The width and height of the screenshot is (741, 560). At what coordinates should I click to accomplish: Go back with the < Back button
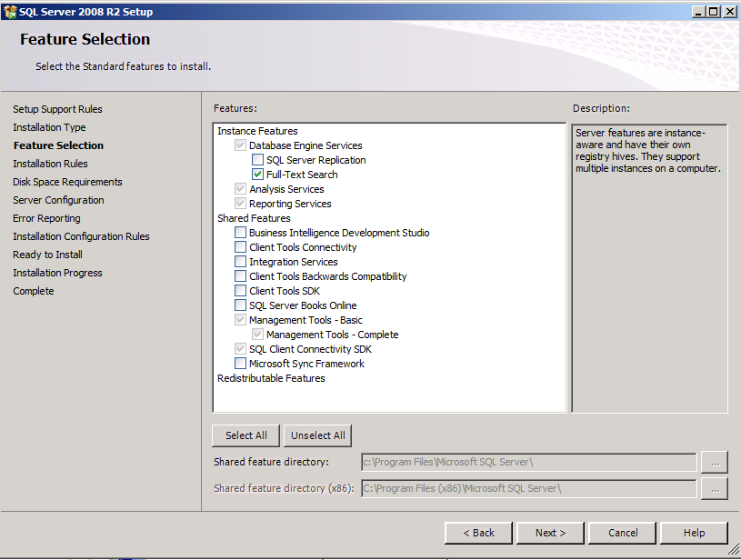pos(478,533)
